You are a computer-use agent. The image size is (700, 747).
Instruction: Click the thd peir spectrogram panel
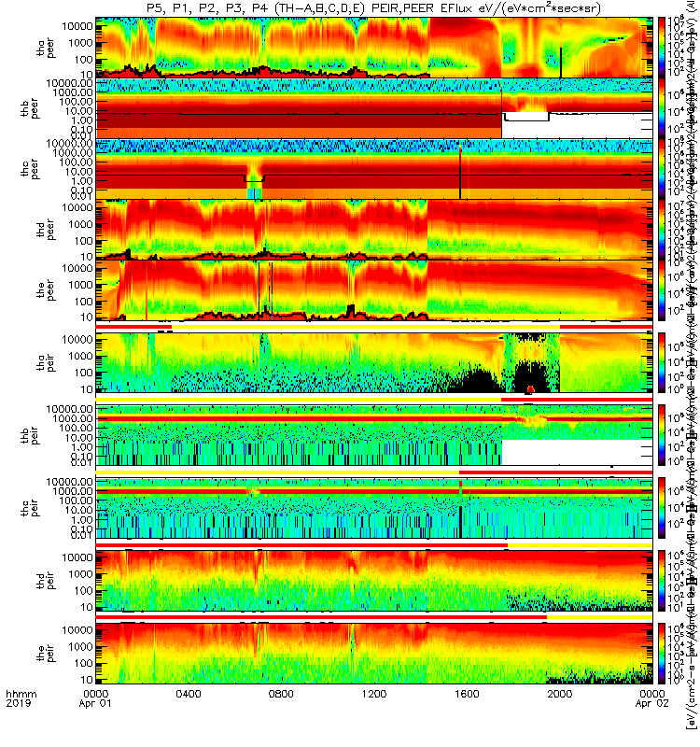point(374,580)
